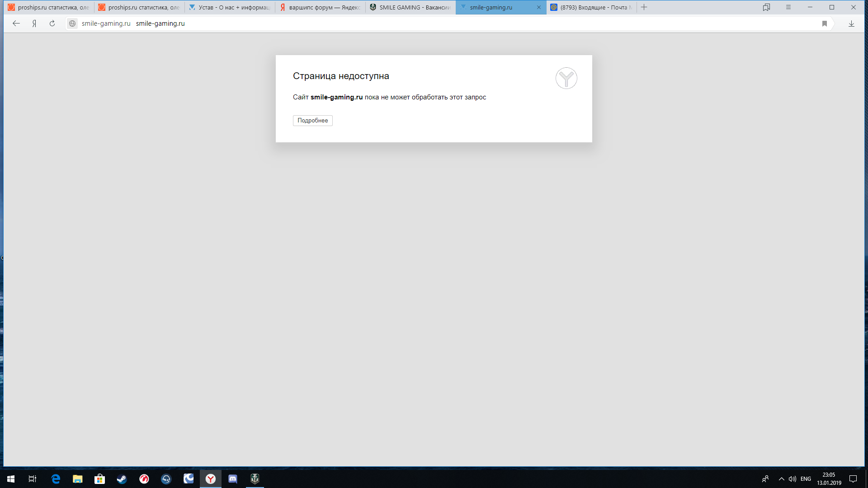Open the browser hamburger menu

[788, 7]
